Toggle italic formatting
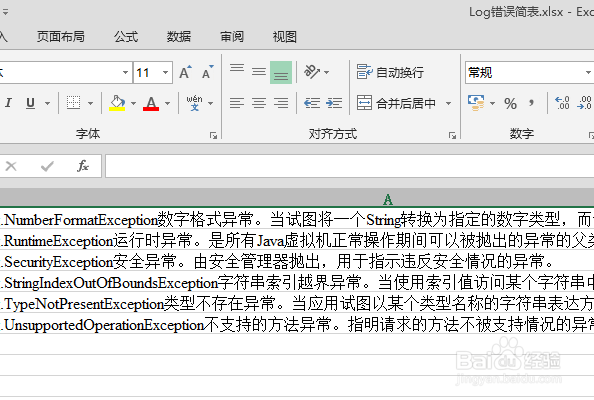 8,103
